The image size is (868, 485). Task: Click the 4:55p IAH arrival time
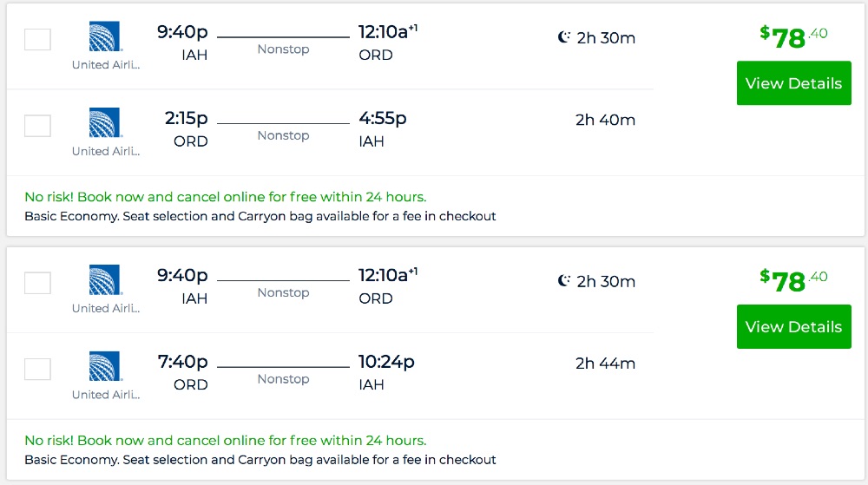coord(382,118)
